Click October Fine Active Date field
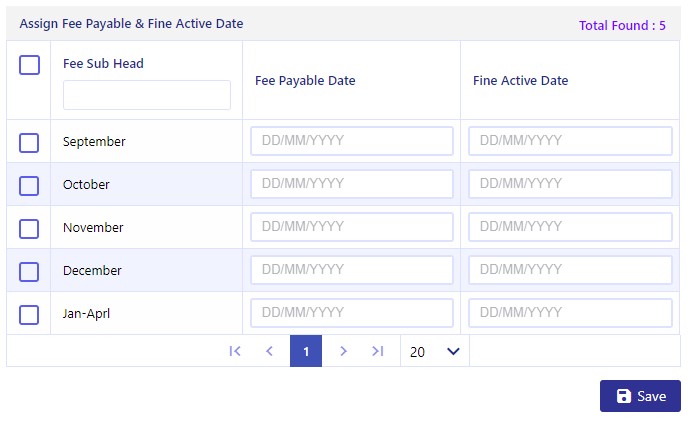 point(570,184)
